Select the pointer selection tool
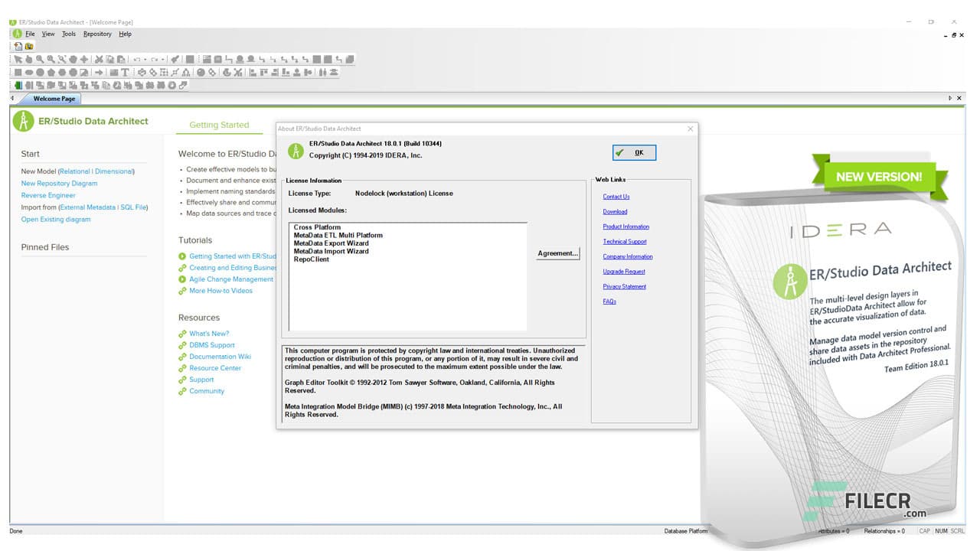Image resolution: width=980 pixels, height=551 pixels. (18, 58)
